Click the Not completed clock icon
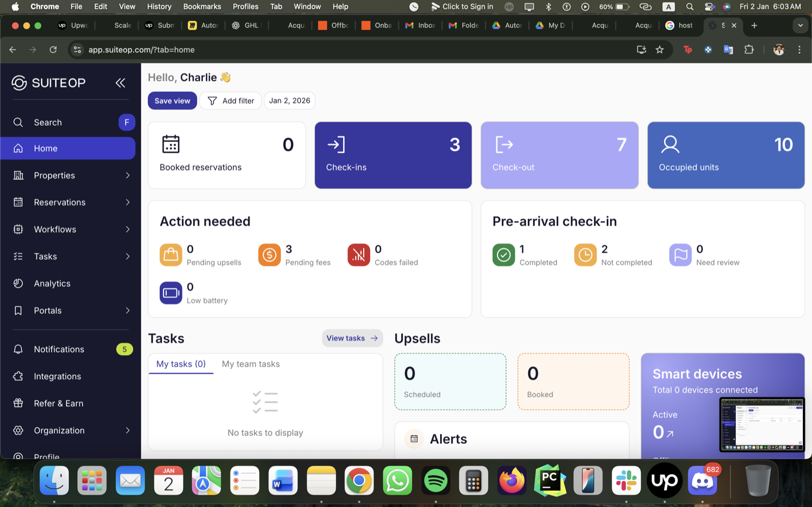The image size is (812, 507). click(586, 255)
